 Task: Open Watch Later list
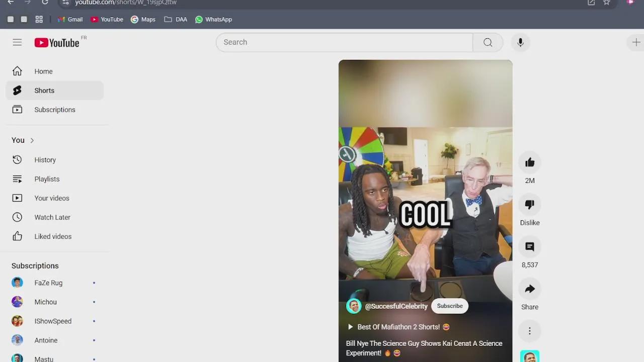tap(55, 217)
